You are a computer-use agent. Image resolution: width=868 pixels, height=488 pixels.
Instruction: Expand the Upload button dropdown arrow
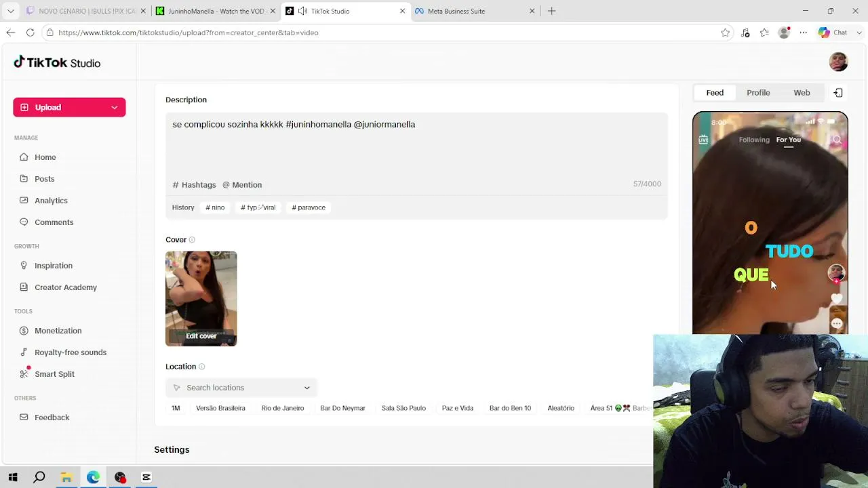click(115, 108)
